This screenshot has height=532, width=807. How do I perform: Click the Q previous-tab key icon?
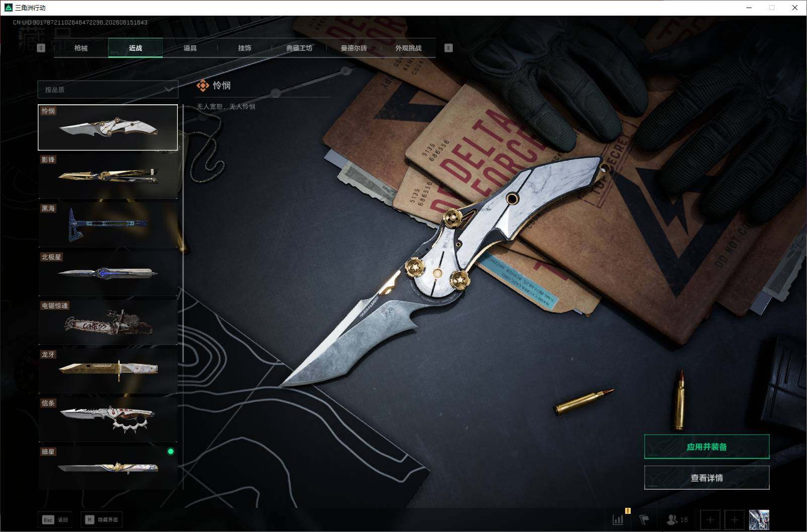point(41,48)
